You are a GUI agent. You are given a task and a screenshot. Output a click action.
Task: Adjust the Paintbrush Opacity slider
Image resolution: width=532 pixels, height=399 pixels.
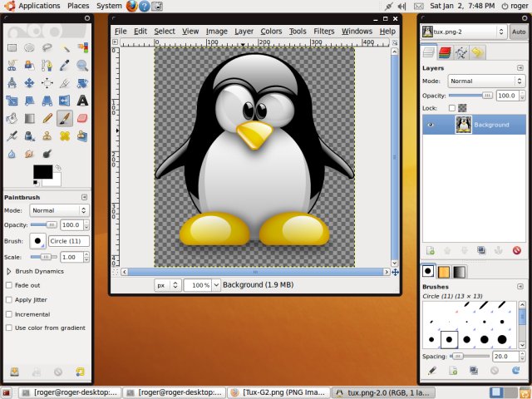coord(43,225)
